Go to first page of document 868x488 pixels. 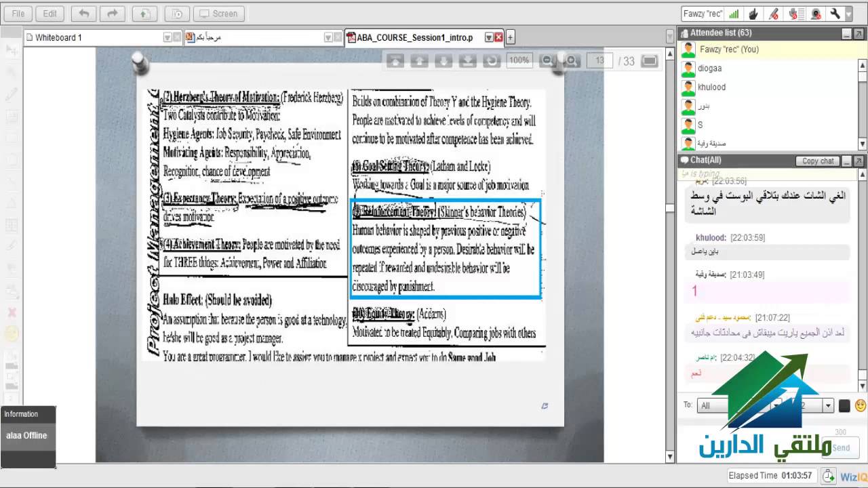click(395, 61)
